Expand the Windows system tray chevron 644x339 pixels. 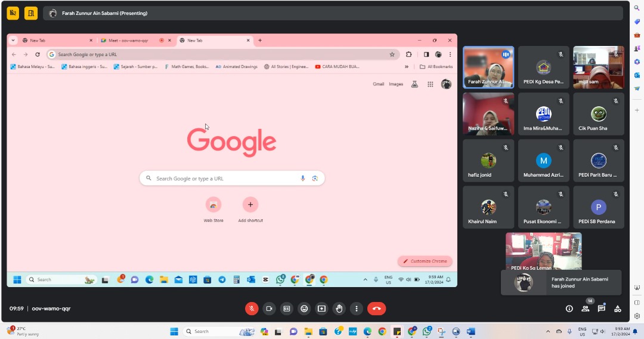tap(547, 331)
